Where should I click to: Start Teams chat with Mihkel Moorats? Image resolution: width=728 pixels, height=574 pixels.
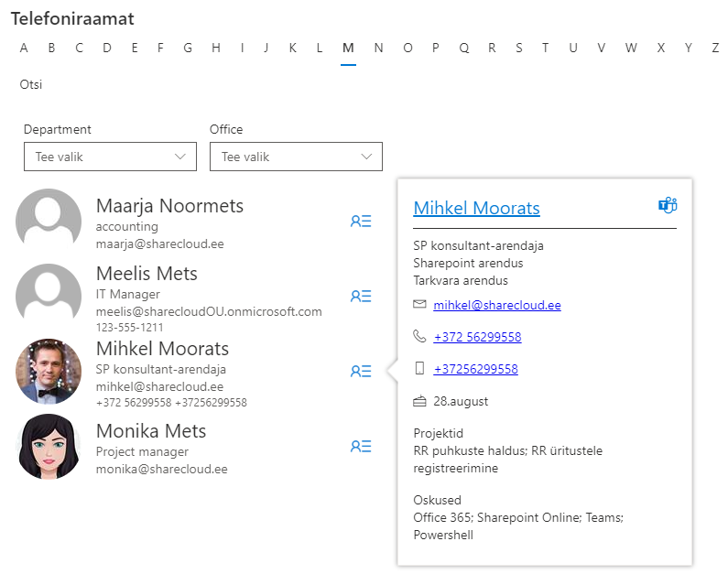[668, 205]
